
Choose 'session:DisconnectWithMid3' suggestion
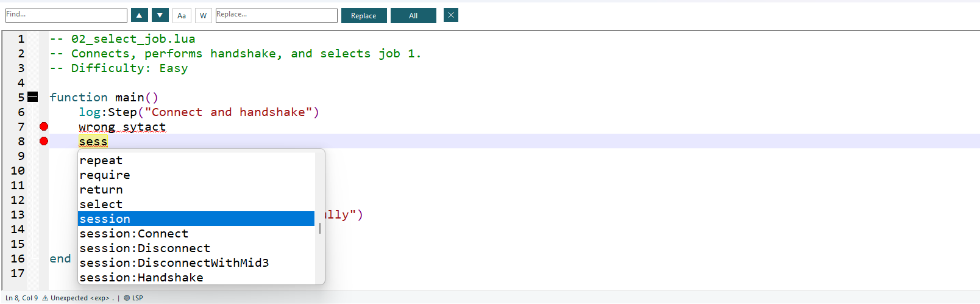196,263
